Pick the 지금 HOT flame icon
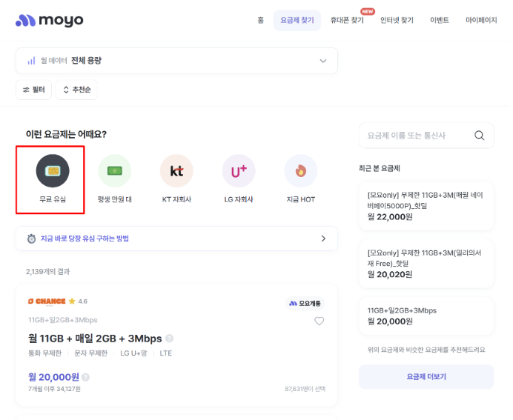Image resolution: width=513 pixels, height=420 pixels. tap(301, 170)
